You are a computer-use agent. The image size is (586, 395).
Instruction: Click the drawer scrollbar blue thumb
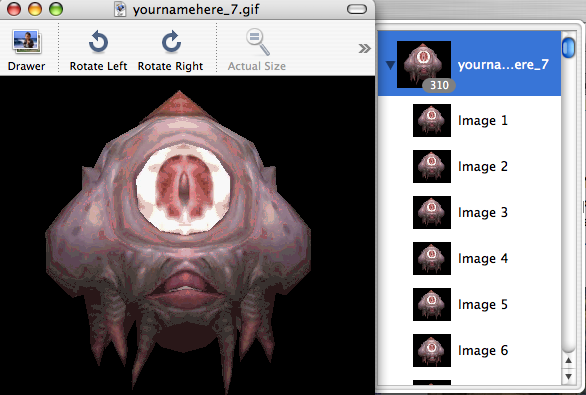pos(568,47)
